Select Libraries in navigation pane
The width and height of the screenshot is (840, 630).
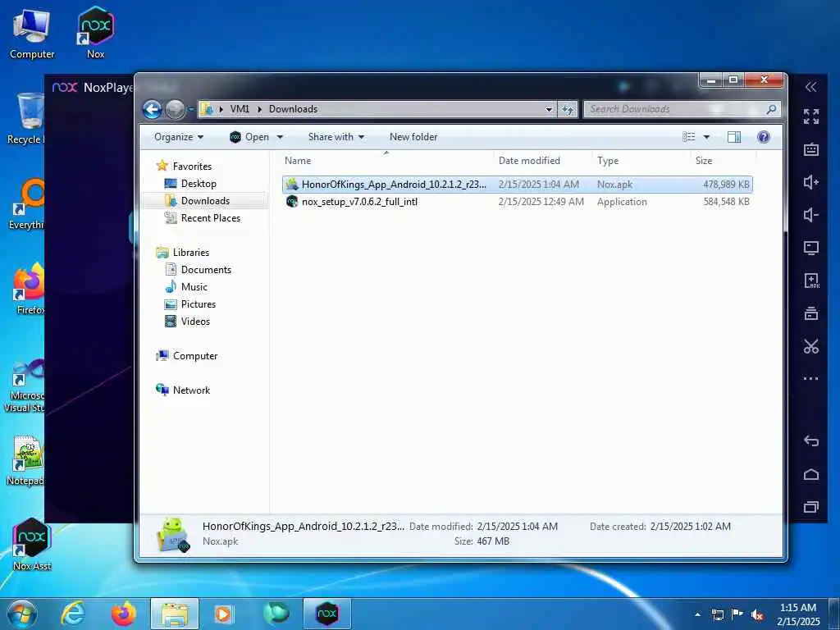coord(183,253)
